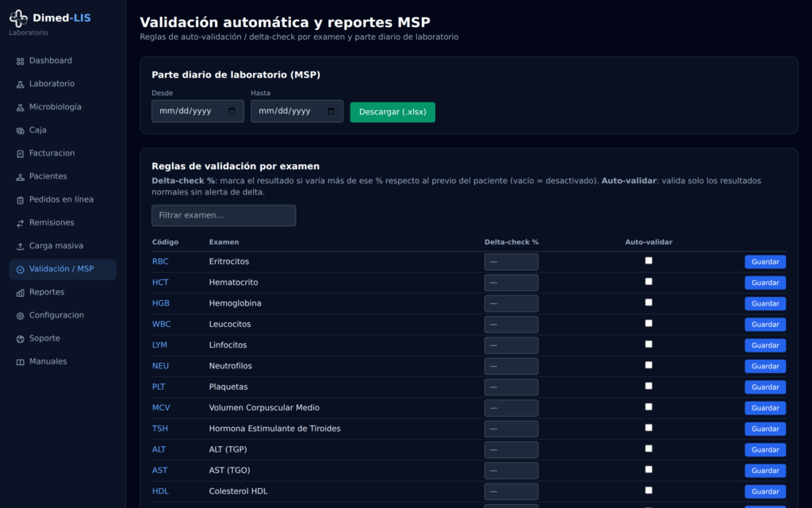Enable auto-validar for Plaquetas
The height and width of the screenshot is (508, 812).
pos(649,387)
